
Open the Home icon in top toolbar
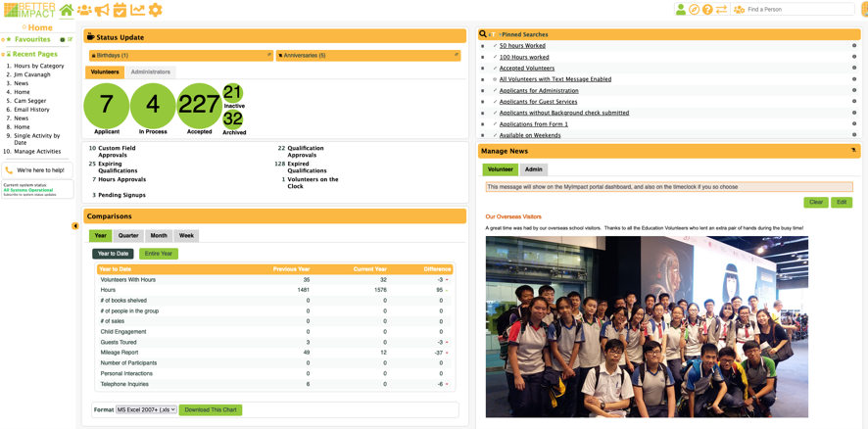point(67,10)
